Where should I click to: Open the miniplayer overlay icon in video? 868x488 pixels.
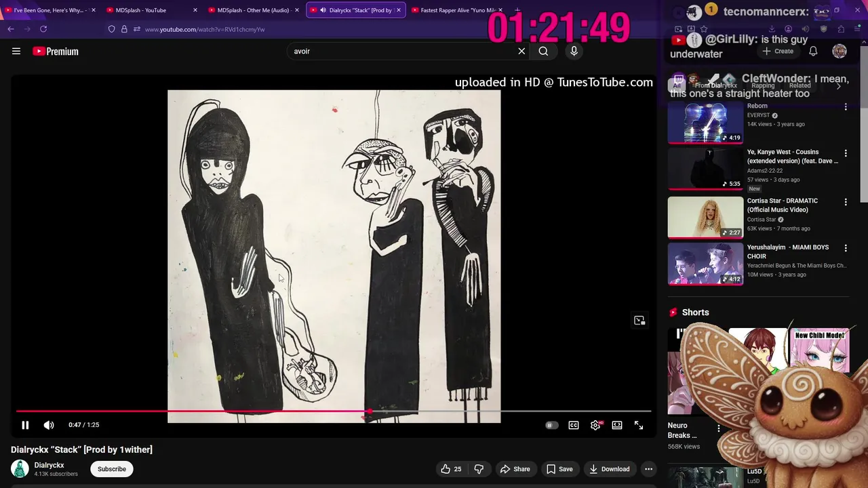639,321
